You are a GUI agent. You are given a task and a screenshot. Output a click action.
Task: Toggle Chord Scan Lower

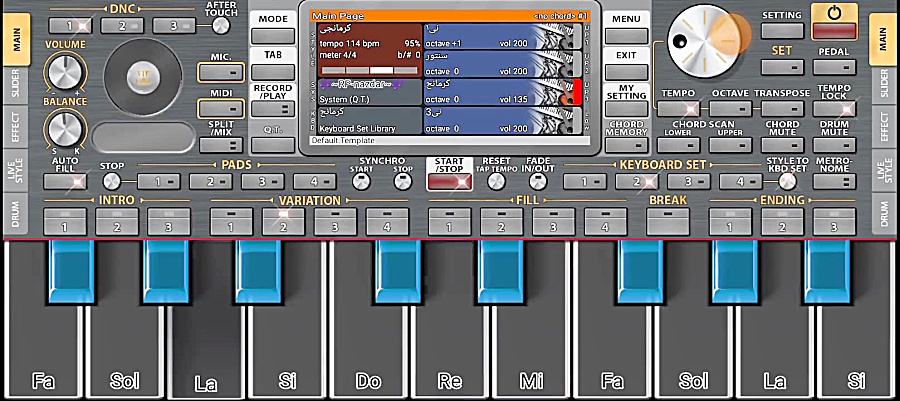coord(678,145)
